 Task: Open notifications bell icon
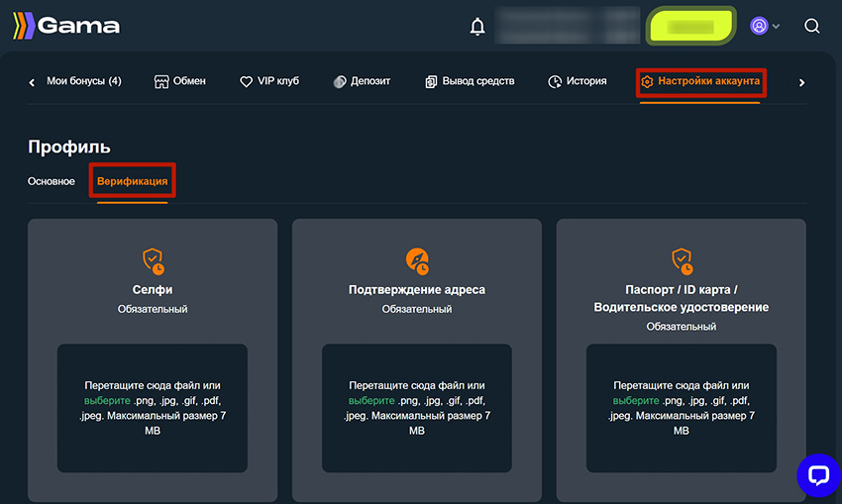point(477,26)
